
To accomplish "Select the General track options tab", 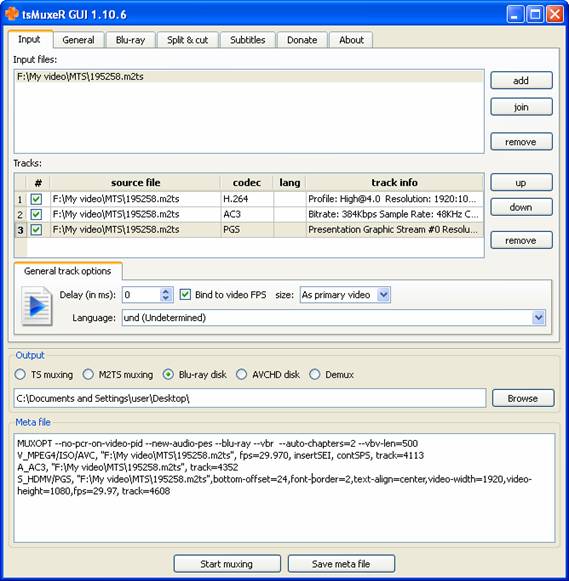I will coord(68,271).
